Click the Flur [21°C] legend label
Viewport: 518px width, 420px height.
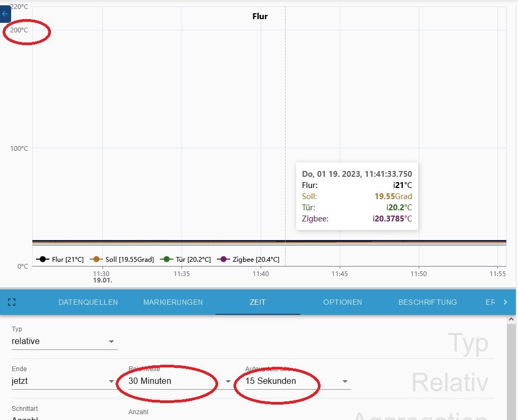click(68, 260)
